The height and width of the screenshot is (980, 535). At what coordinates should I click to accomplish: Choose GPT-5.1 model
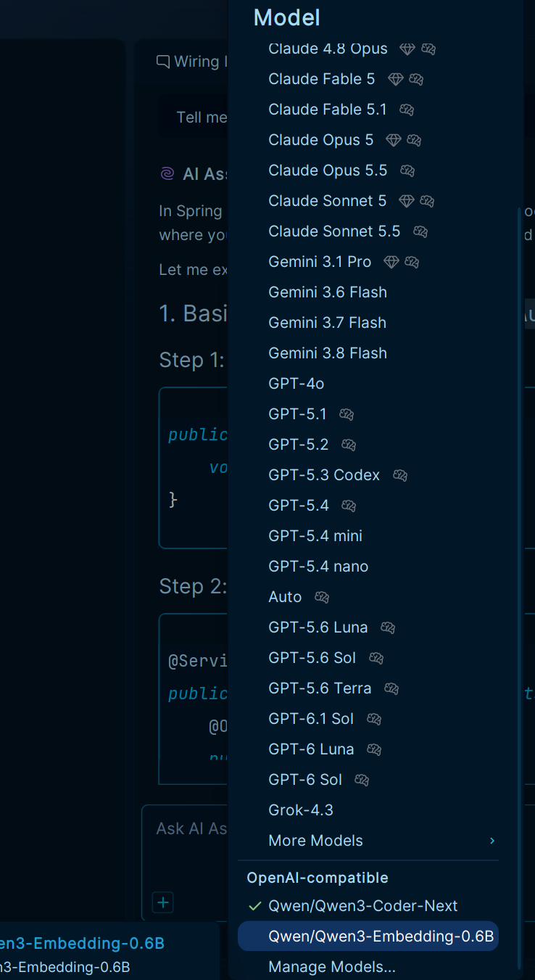[368, 414]
